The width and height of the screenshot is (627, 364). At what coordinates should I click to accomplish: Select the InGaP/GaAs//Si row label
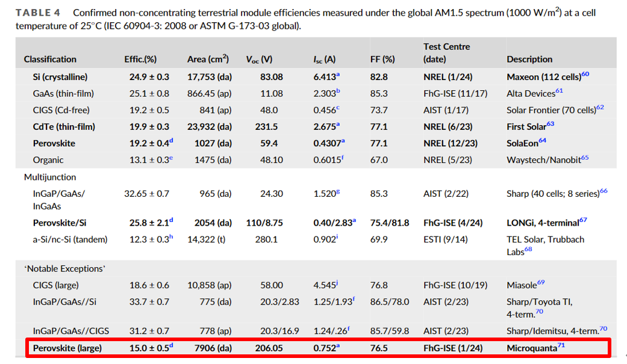pyautogui.click(x=64, y=301)
